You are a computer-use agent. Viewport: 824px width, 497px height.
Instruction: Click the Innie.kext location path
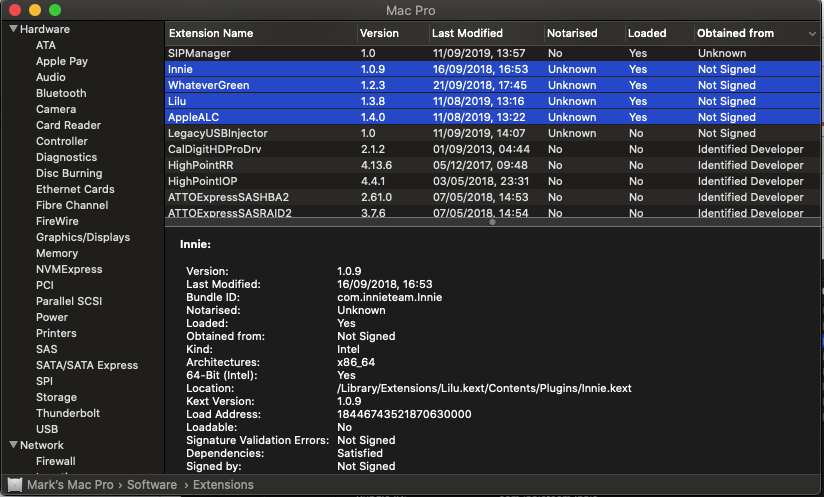tap(484, 388)
